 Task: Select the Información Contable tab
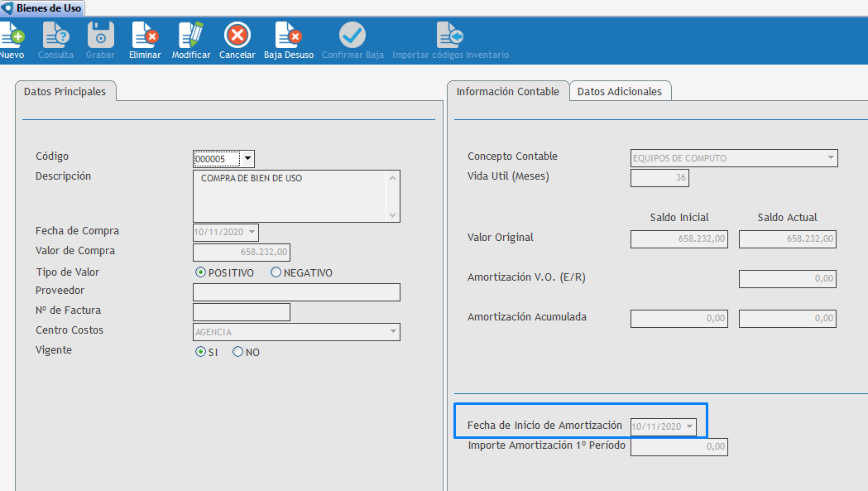tap(507, 92)
